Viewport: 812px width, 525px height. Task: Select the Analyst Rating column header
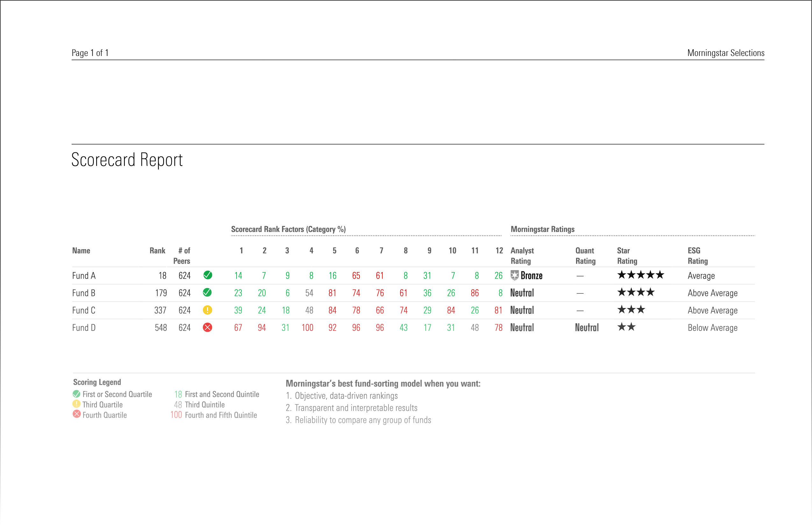click(522, 256)
